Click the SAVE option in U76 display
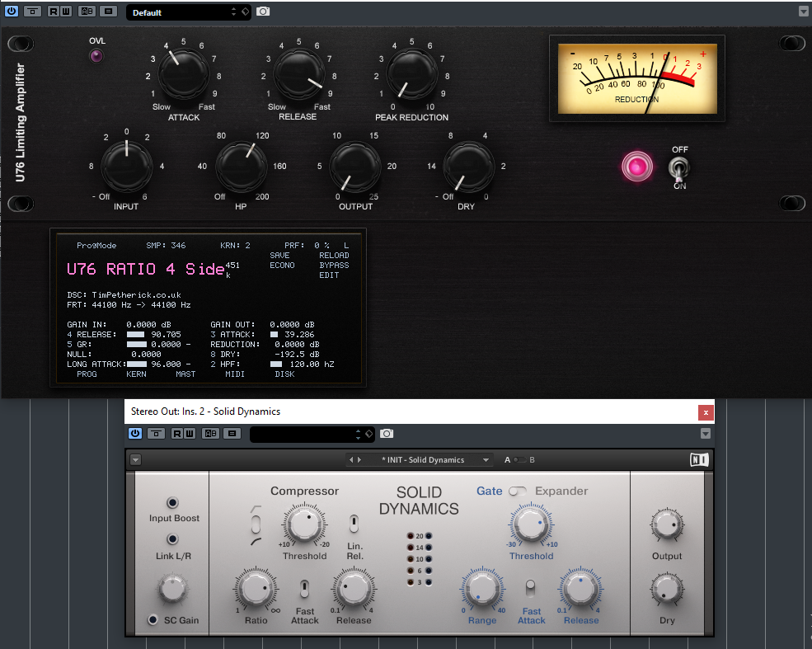This screenshot has width=812, height=649. click(279, 256)
